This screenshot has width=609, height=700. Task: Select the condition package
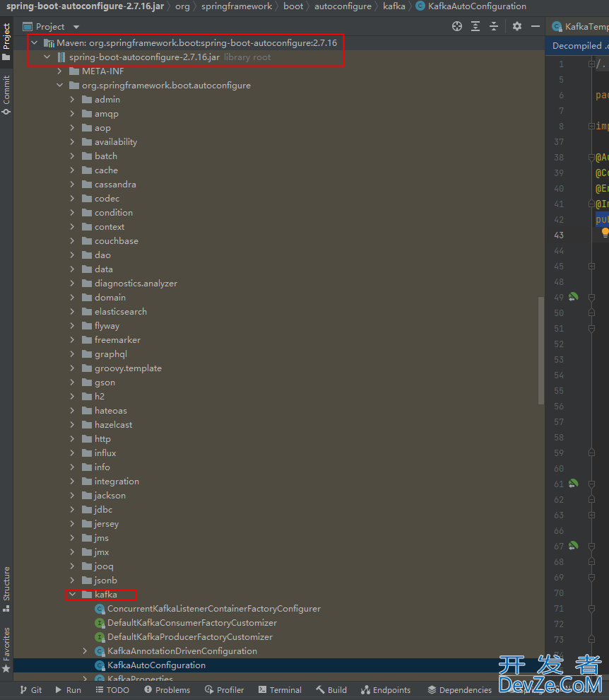(x=113, y=213)
